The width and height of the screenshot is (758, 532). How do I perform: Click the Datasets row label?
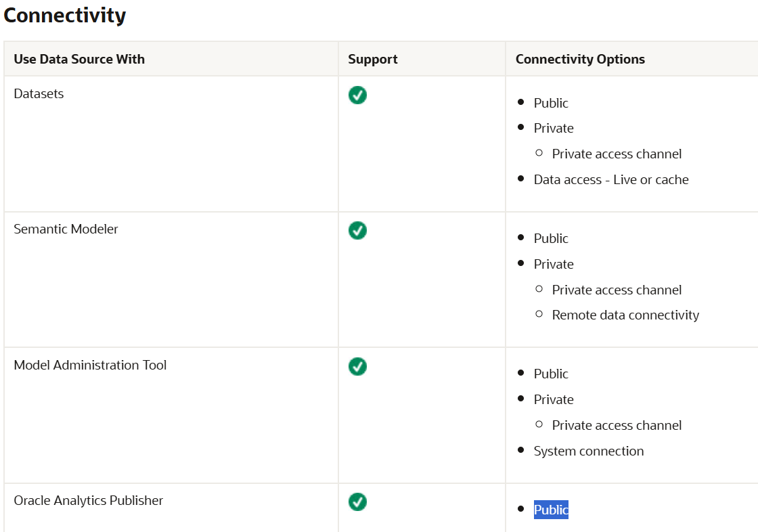[x=39, y=93]
